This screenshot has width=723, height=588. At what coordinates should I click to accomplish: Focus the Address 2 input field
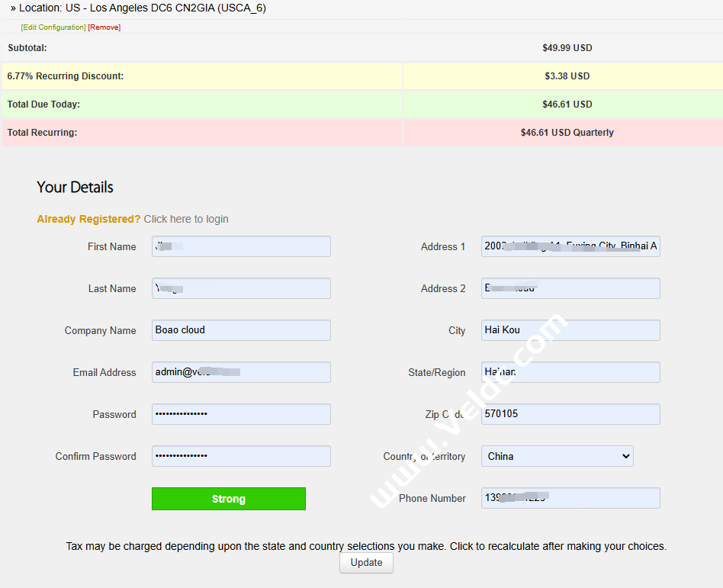570,288
